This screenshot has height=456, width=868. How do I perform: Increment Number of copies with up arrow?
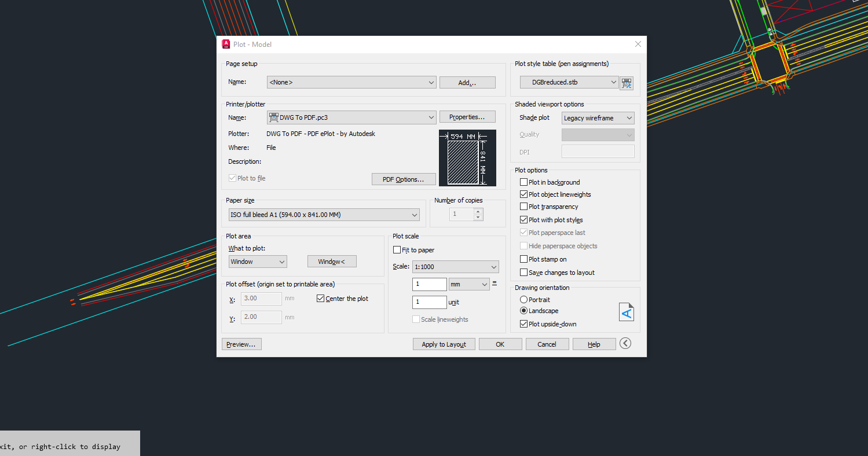click(477, 211)
